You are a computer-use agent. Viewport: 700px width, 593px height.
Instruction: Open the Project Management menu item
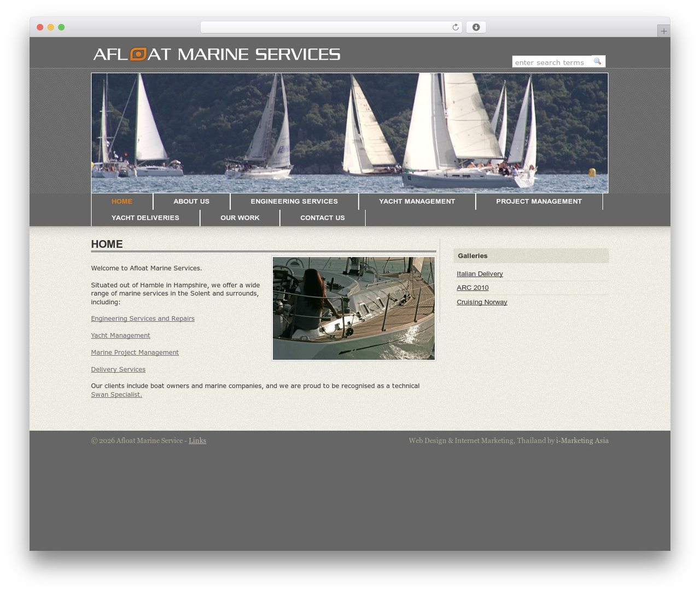539,201
